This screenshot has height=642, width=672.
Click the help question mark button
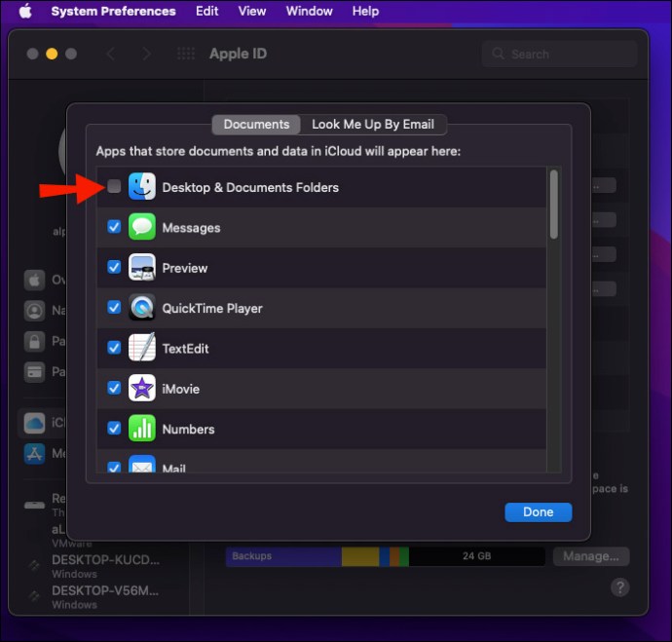[620, 587]
